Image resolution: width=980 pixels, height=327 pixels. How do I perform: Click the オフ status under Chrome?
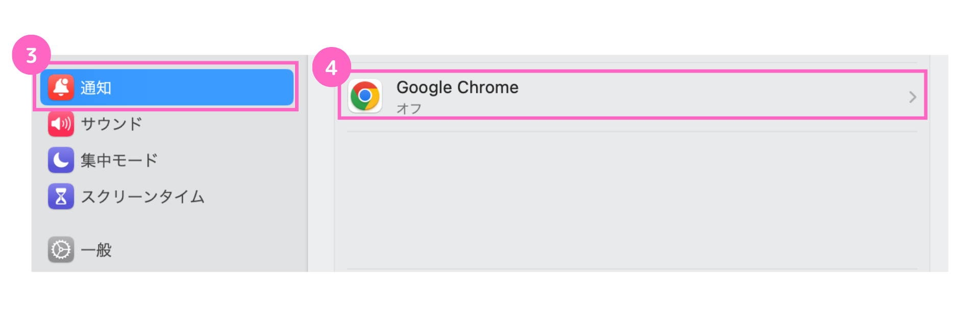tap(409, 108)
